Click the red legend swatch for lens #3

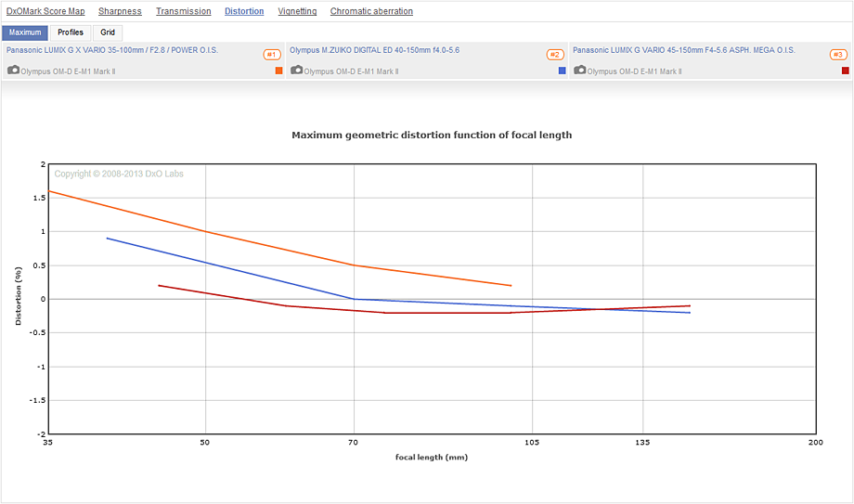[846, 71]
